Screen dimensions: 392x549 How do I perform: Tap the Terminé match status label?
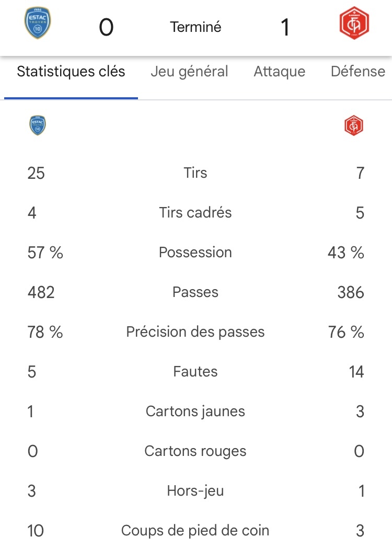(x=195, y=27)
